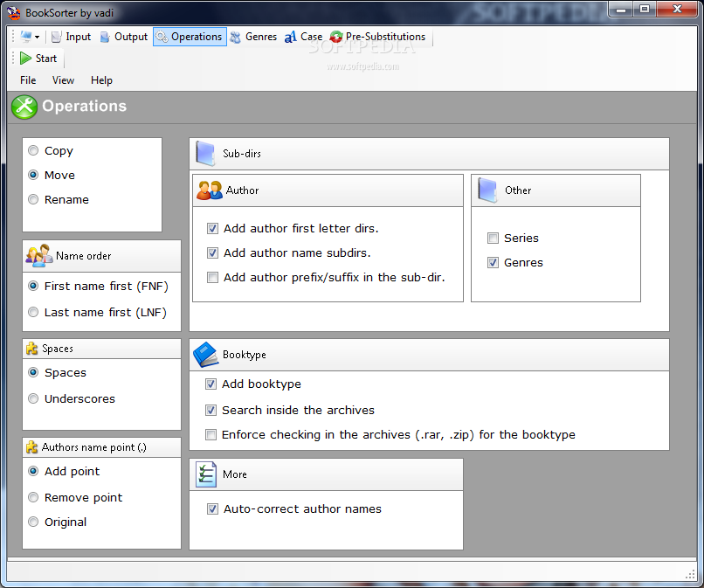Viewport: 704px width, 588px height.
Task: Select the Rename radio button
Action: pos(33,199)
